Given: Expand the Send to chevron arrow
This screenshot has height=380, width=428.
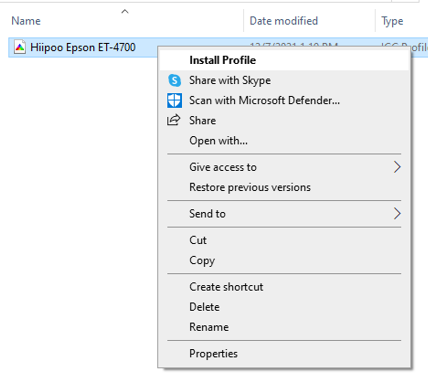Looking at the screenshot, I should point(397,214).
